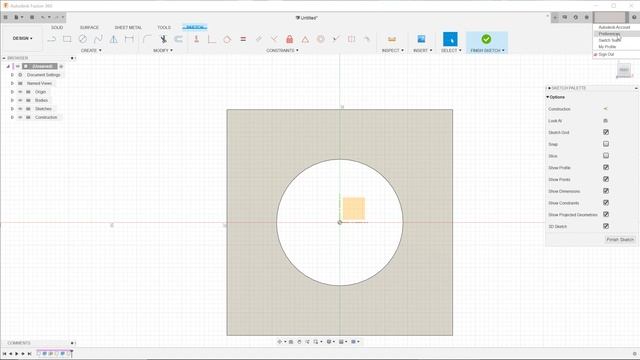Select the Sketch Dimension tool
The width and height of the screenshot is (640, 360).
pos(129,39)
